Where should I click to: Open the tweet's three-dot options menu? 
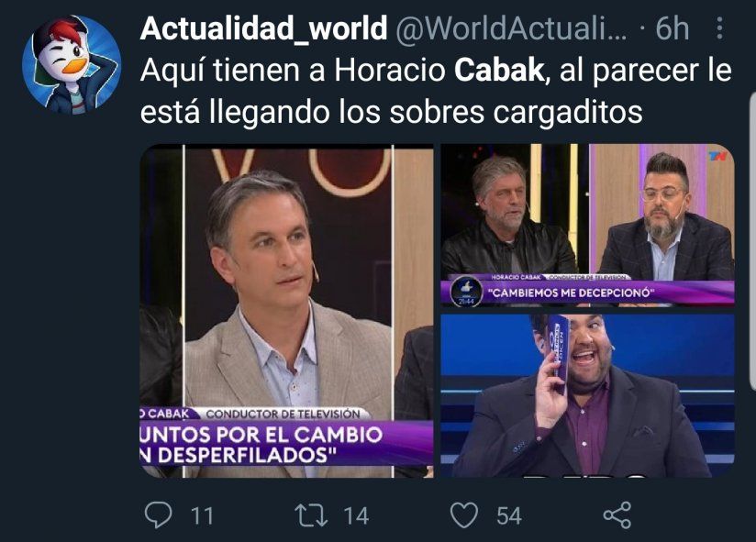pyautogui.click(x=719, y=28)
